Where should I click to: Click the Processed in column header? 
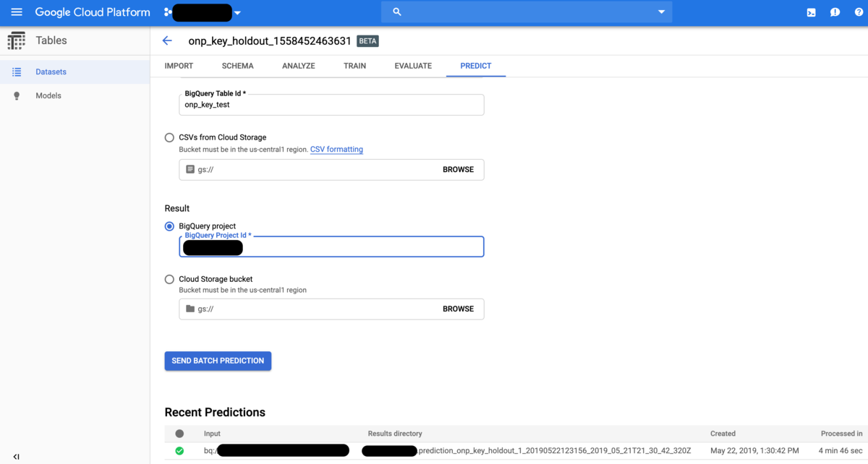point(841,434)
